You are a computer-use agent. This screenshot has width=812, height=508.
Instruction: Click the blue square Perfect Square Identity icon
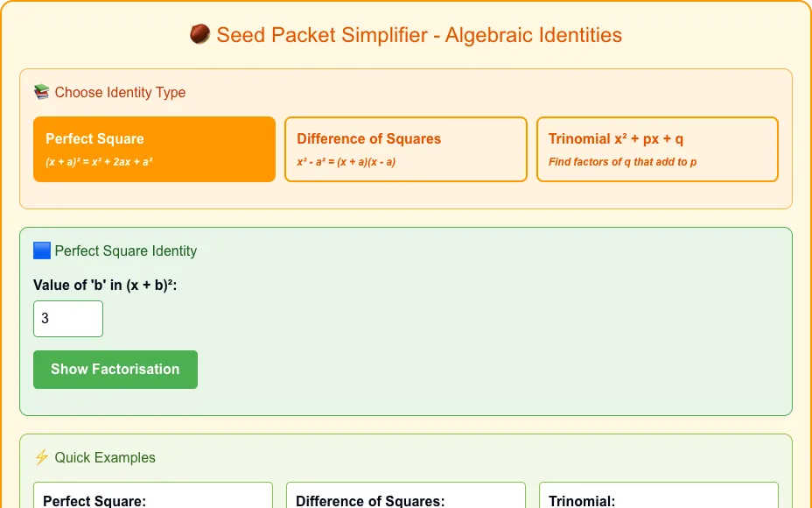42,250
